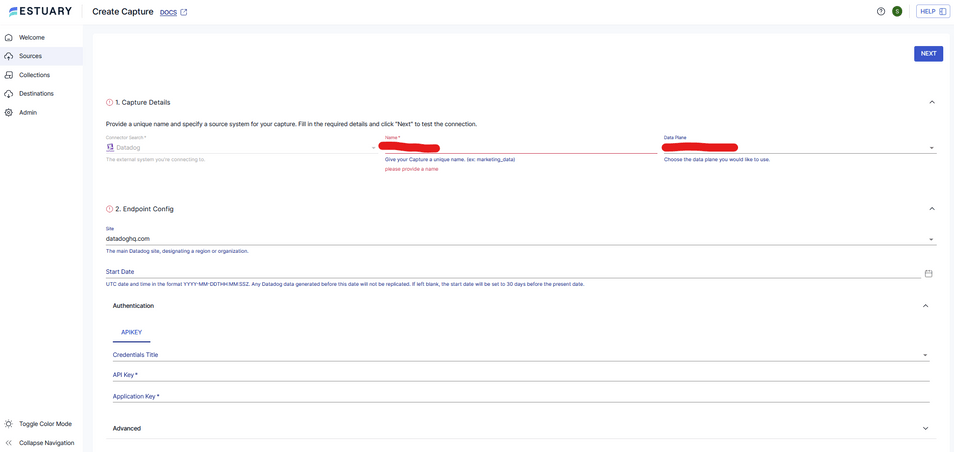
Task: Collapse the Endpoint Config section
Action: (931, 209)
